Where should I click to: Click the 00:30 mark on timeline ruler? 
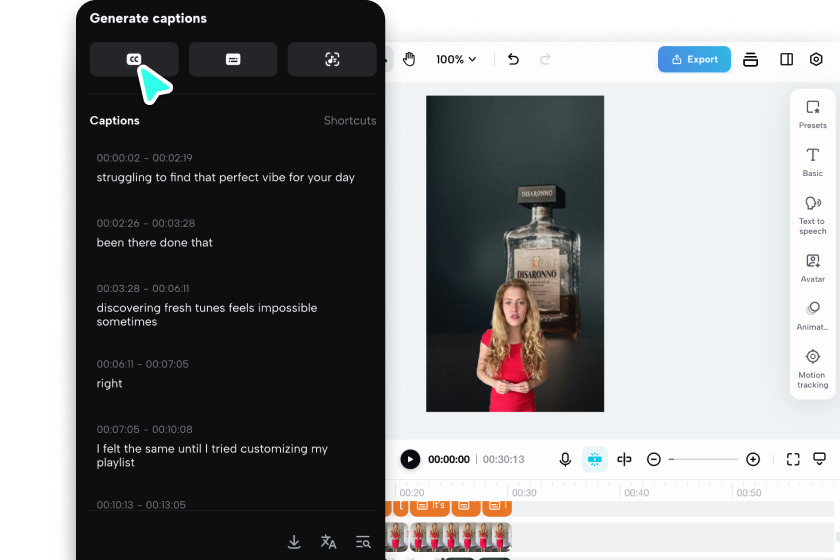524,492
